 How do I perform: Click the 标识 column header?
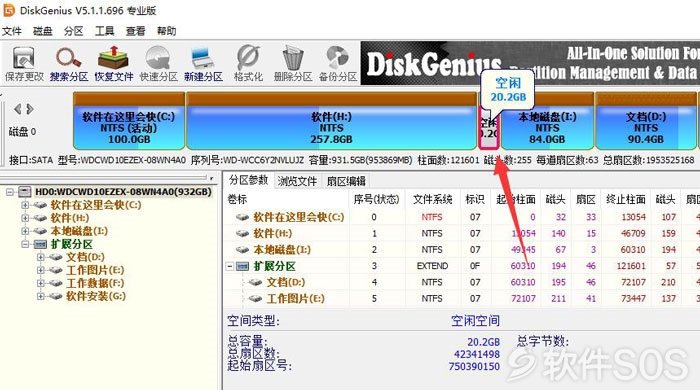click(x=475, y=199)
